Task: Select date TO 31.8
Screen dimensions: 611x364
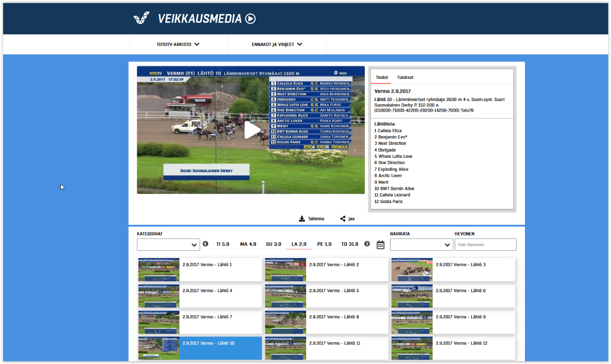Action: 350,244
